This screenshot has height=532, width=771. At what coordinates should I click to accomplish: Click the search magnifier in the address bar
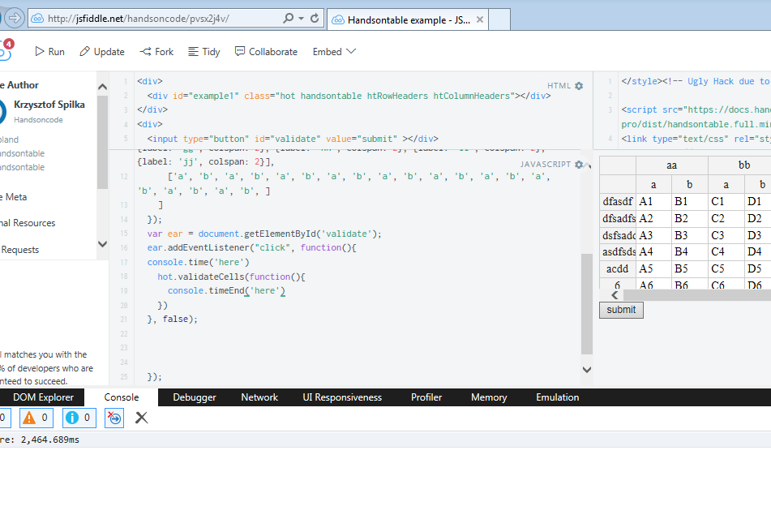coord(288,18)
